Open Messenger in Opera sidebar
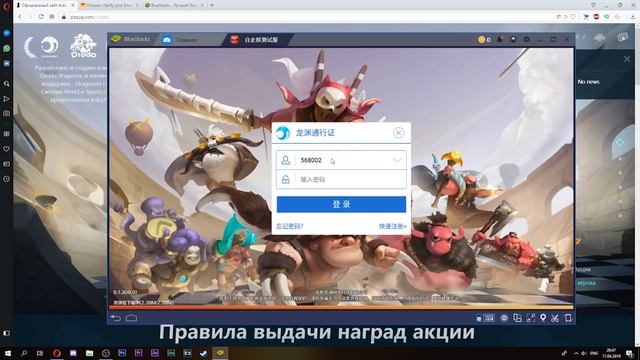Viewport: 640px width, 360px height. (7, 33)
